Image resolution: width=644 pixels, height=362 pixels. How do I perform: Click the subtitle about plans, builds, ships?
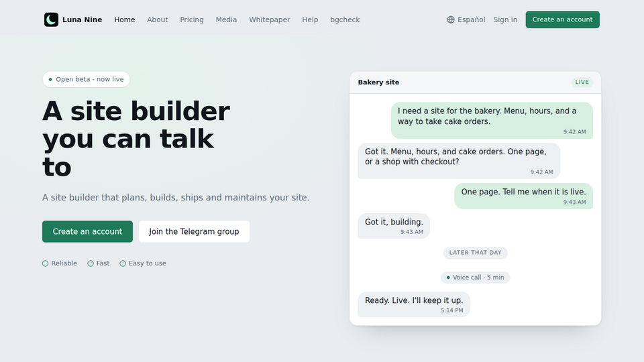click(175, 197)
